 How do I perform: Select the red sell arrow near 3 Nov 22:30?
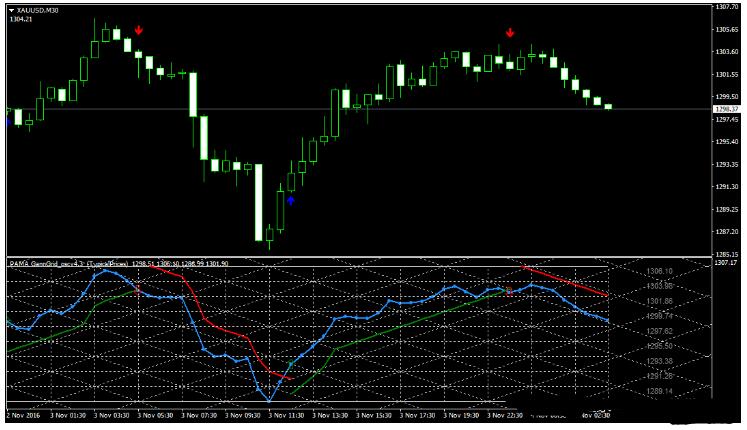point(510,33)
